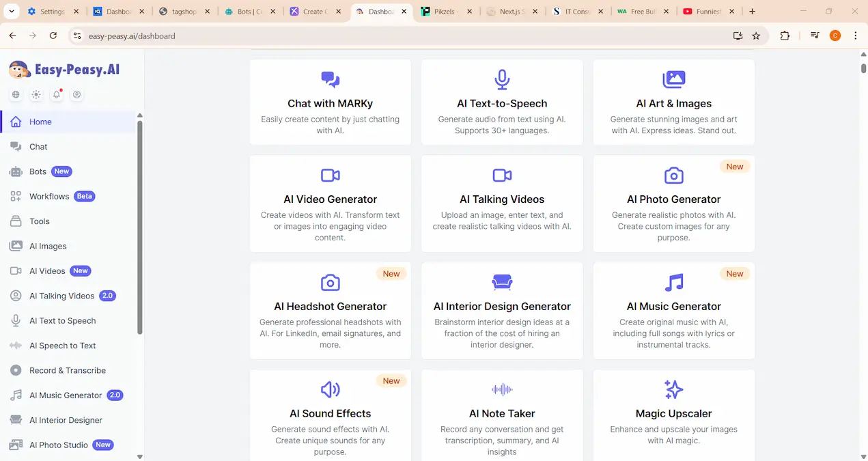This screenshot has height=461, width=868.
Task: Select the AI Interior Design sofa icon
Action: (x=502, y=283)
